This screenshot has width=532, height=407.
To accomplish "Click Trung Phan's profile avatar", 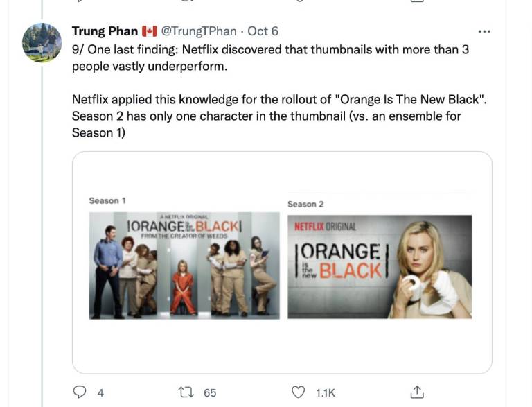I will pyautogui.click(x=42, y=43).
